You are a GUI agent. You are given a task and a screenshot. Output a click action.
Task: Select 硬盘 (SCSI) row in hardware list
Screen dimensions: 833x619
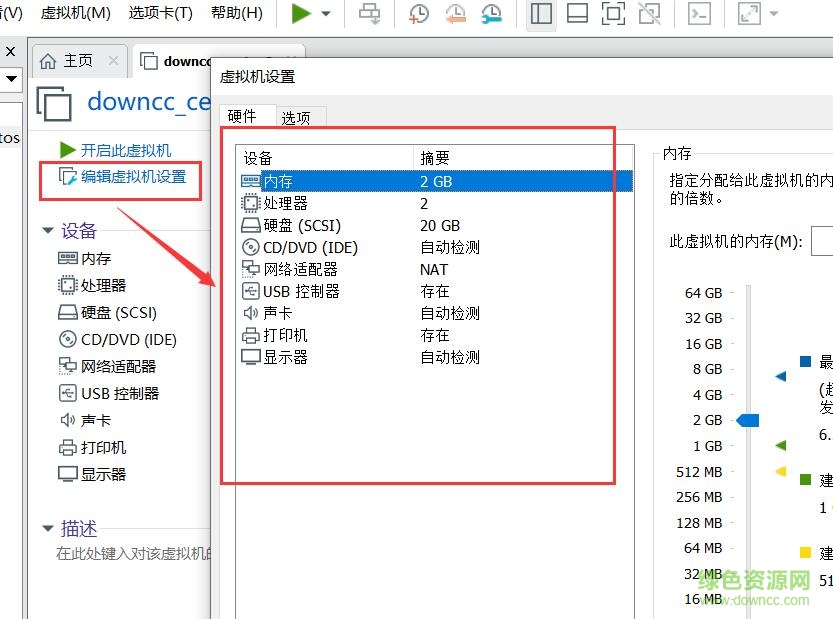301,225
